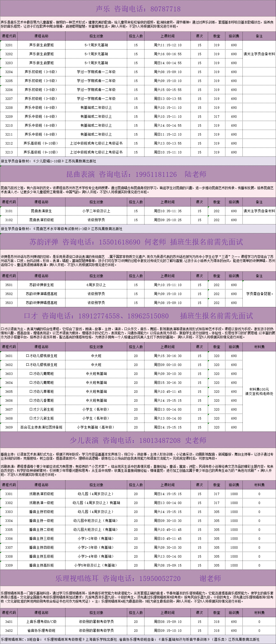Click the 口才 section title banner
The width and height of the screenshot is (276, 644).
click(138, 316)
